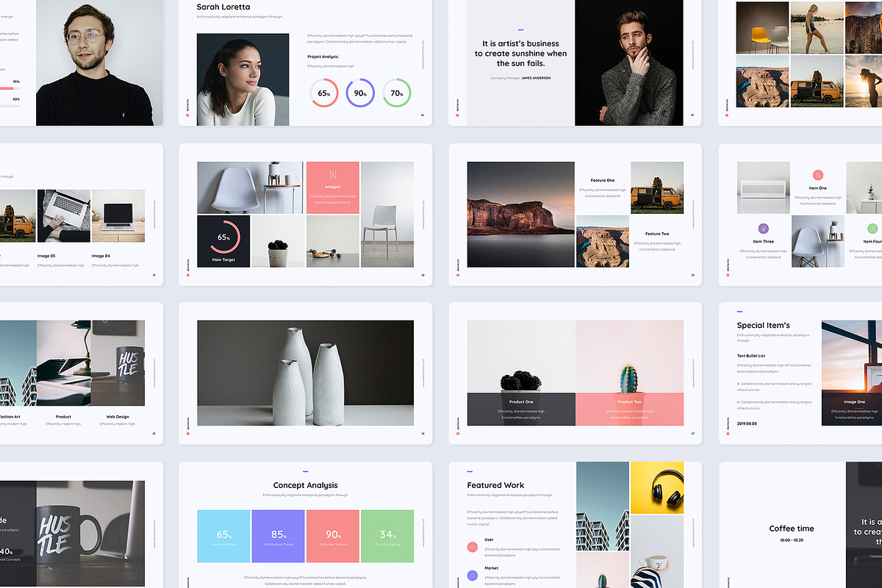The height and width of the screenshot is (588, 882).
Task: Click the 65% ring chart under Project Analysis
Action: click(324, 93)
